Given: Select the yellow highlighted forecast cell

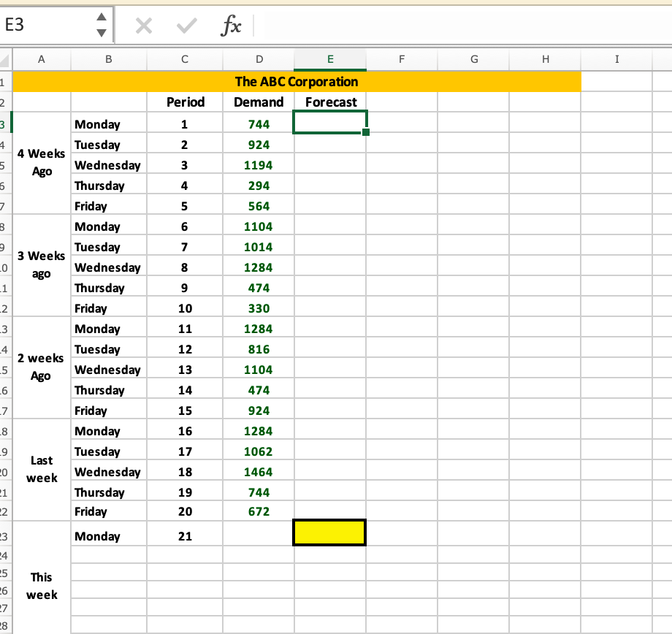Looking at the screenshot, I should pyautogui.click(x=329, y=532).
